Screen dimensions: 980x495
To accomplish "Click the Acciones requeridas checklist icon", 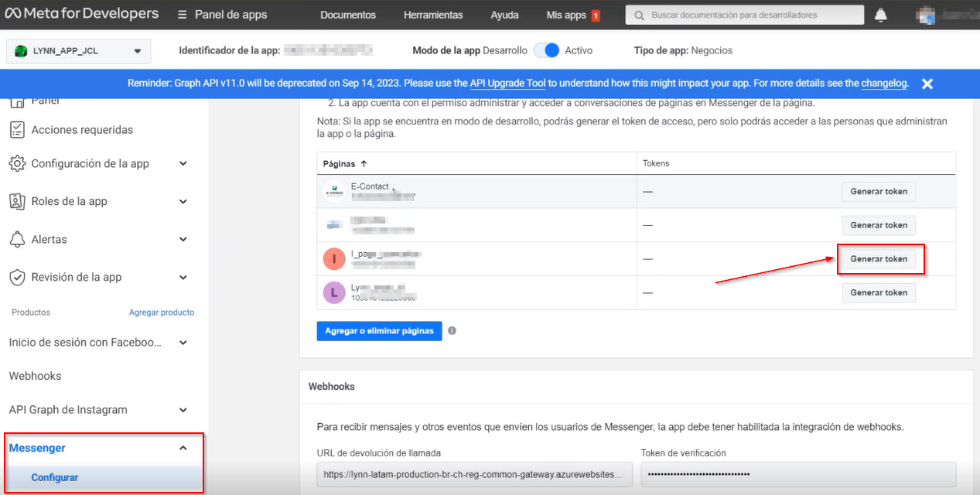I will coord(17,130).
